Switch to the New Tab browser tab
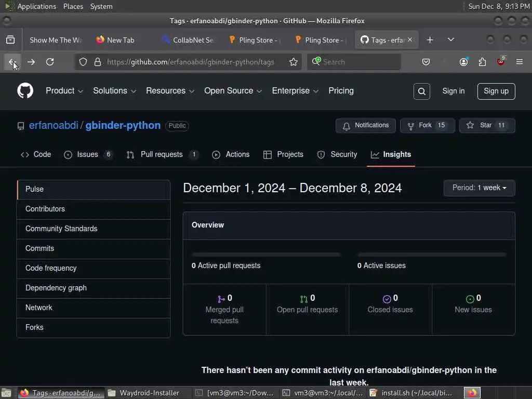Screen dimensions: 532x399 click(x=121, y=40)
